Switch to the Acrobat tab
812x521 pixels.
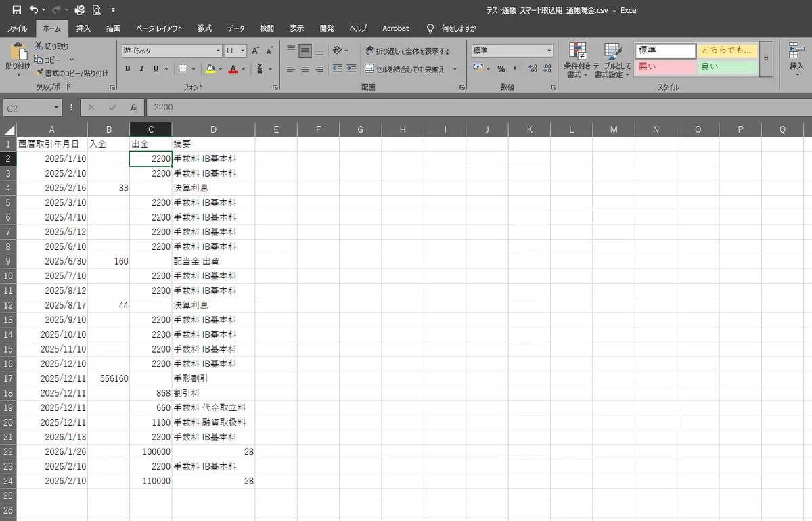(x=395, y=28)
